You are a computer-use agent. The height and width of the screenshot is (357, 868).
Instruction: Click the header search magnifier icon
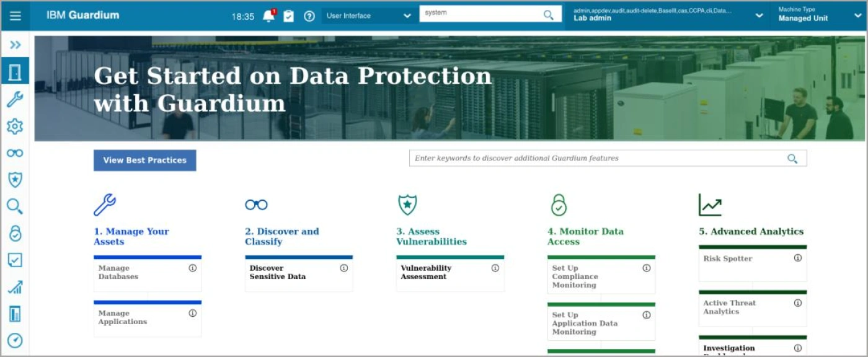549,15
